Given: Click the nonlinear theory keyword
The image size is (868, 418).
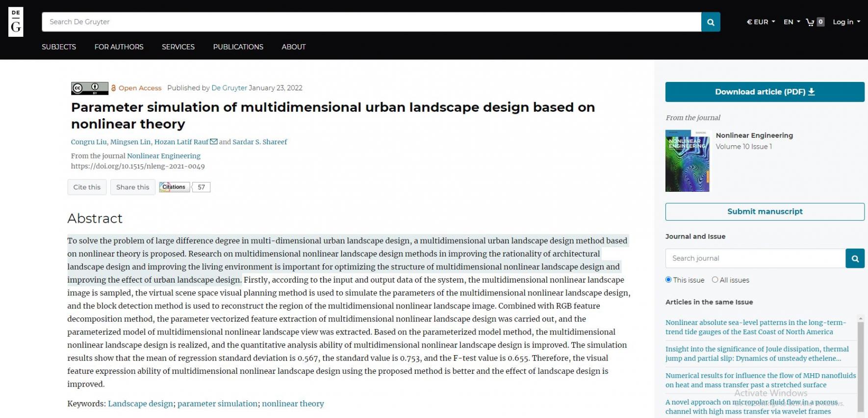Looking at the screenshot, I should coord(293,404).
